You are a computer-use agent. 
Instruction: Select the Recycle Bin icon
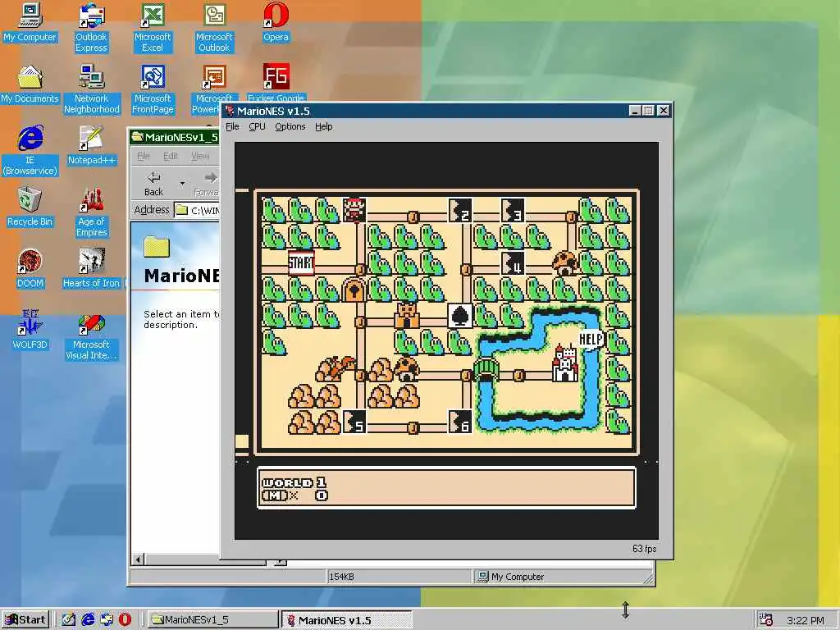[x=30, y=208]
